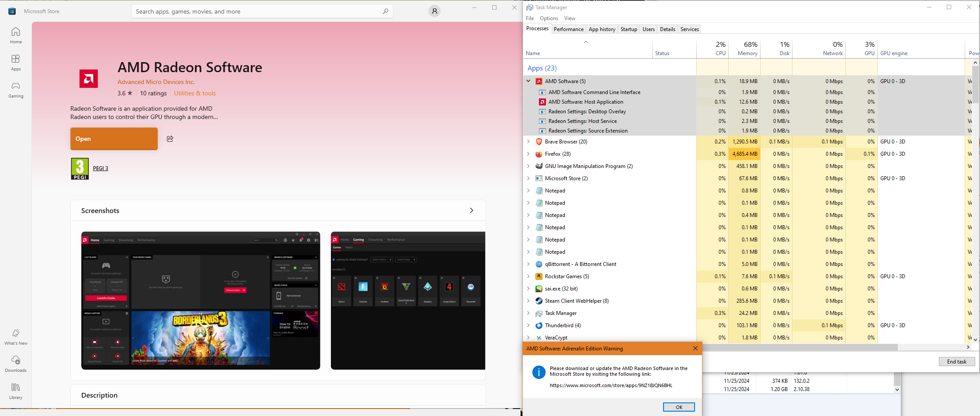Image resolution: width=980 pixels, height=416 pixels.
Task: Open the Utilities & tools category link
Action: (195, 93)
